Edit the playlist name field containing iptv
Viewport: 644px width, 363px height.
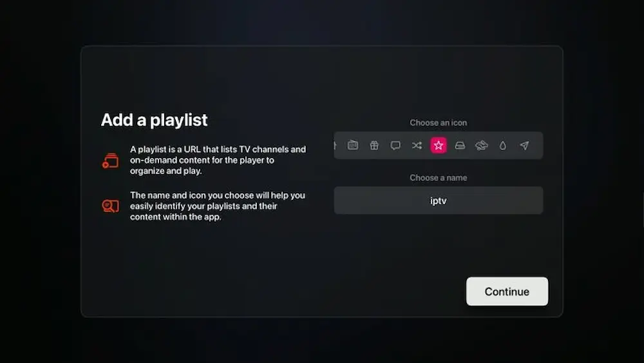click(x=438, y=201)
